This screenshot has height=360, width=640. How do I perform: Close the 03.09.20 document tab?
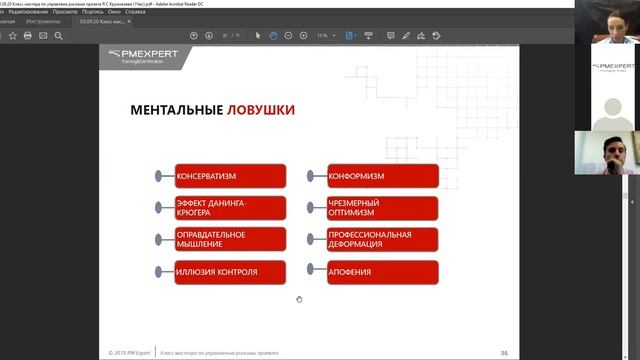(129, 22)
